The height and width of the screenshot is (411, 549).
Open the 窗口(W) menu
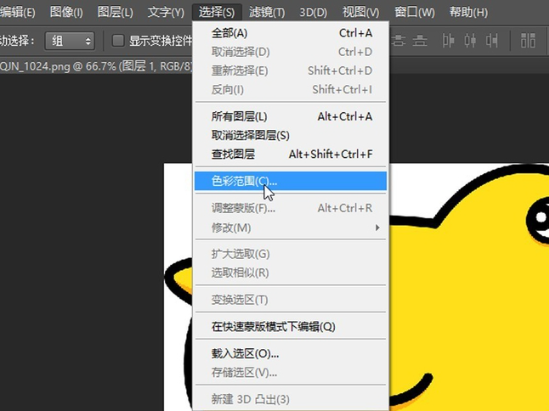coord(414,12)
